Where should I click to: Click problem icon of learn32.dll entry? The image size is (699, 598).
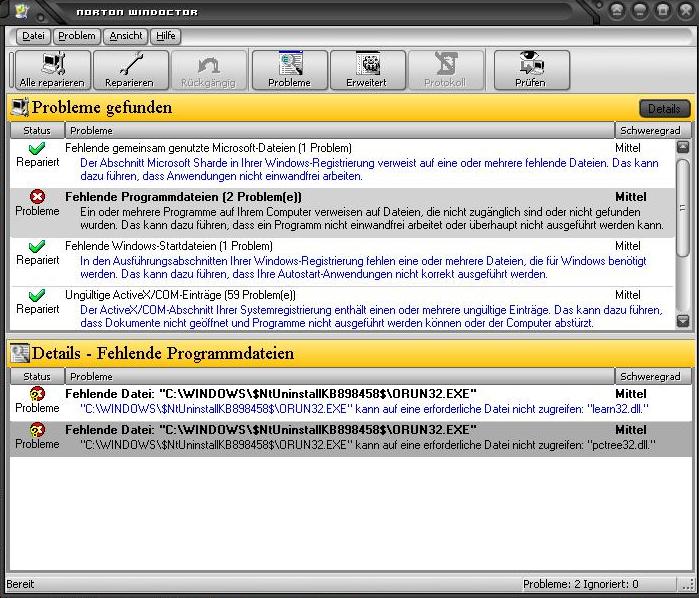[37, 394]
